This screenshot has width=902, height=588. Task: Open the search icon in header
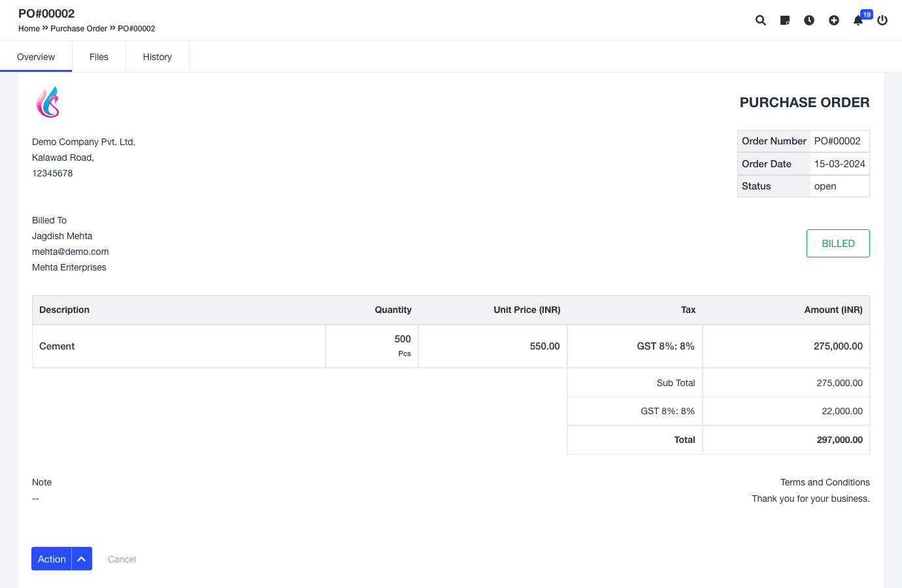click(761, 20)
